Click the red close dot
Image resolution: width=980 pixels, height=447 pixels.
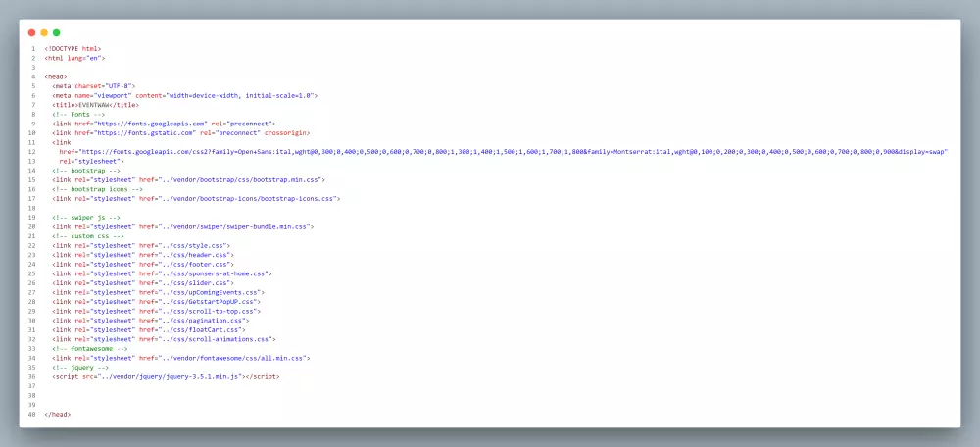32,32
